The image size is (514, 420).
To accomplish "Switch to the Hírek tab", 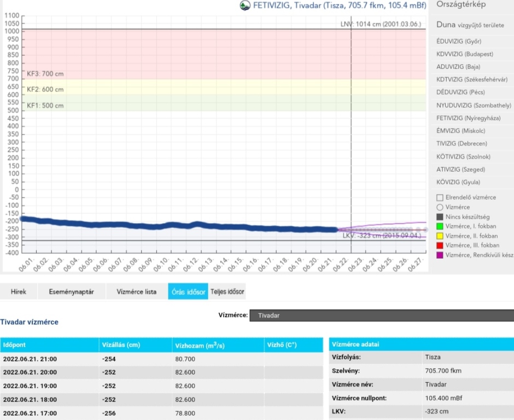I will [19, 292].
